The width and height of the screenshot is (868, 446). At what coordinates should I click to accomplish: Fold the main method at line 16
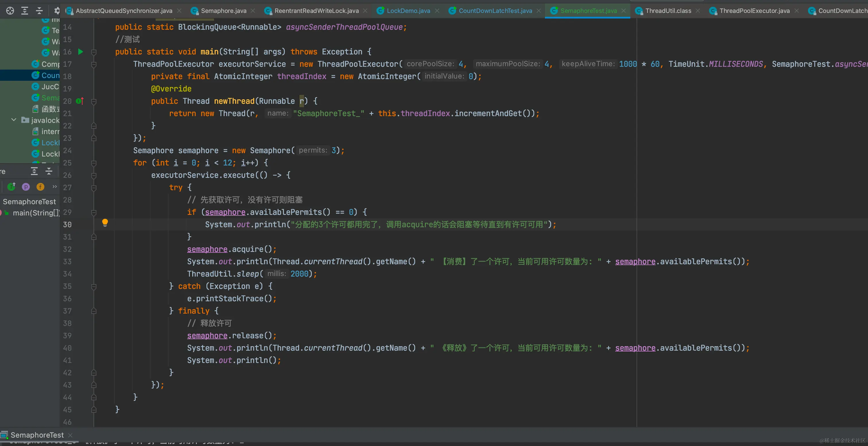pyautogui.click(x=94, y=52)
